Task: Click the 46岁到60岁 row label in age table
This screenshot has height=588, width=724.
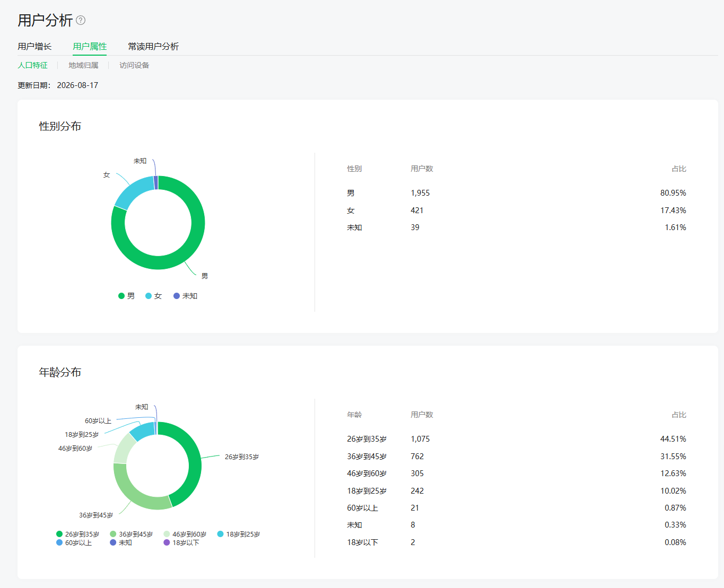Action: click(367, 473)
